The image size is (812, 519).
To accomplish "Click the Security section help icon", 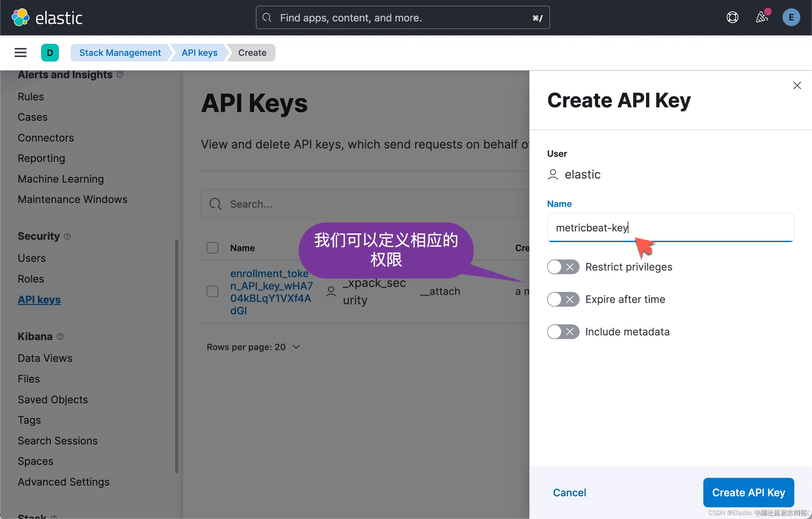I will [x=68, y=236].
